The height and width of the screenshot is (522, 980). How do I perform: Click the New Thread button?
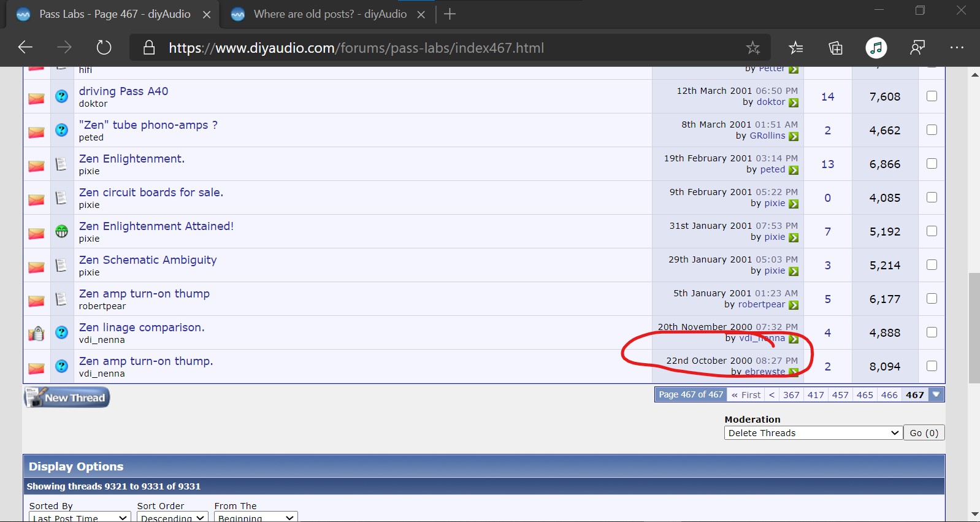(x=67, y=397)
